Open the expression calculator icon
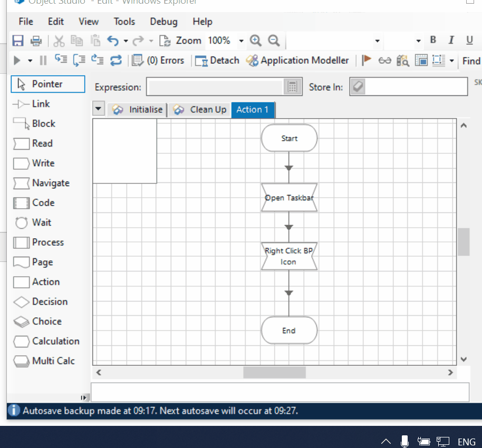482x448 pixels. pos(292,87)
